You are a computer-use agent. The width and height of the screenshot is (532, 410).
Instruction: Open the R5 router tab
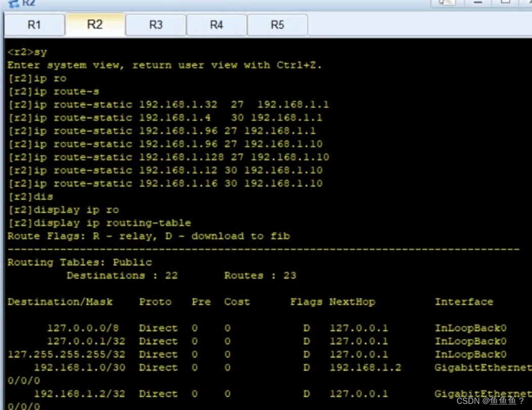tap(277, 25)
